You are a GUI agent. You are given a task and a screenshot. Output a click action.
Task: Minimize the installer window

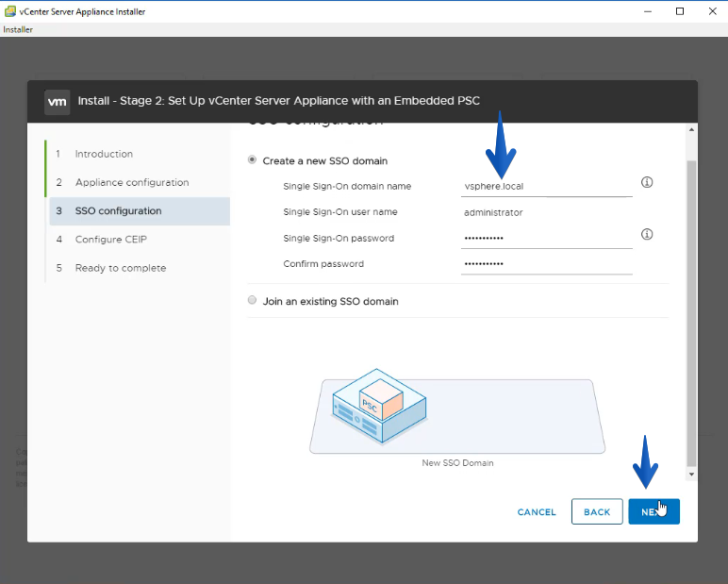coord(648,11)
